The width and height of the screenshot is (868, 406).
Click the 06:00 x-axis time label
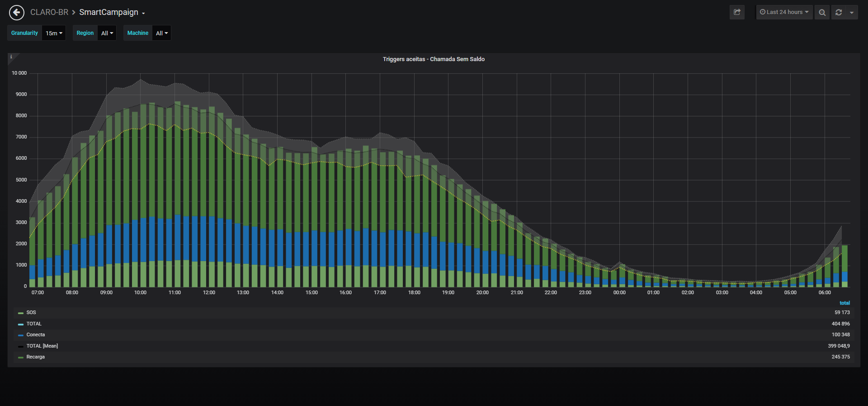[825, 293]
